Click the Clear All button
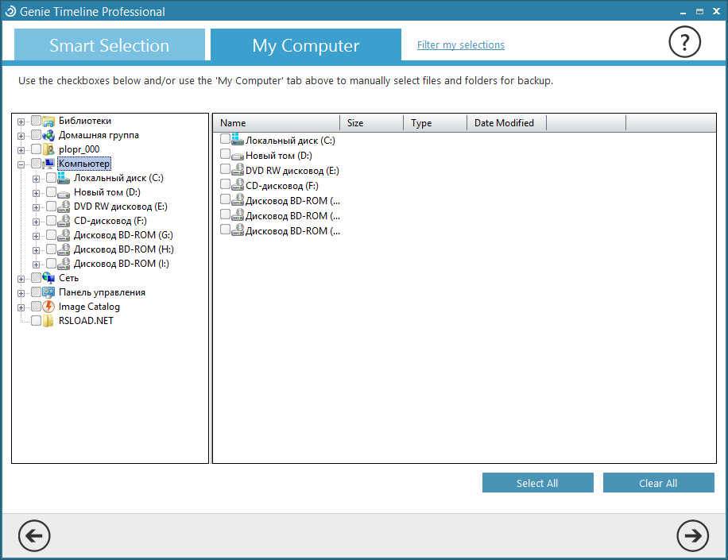728x560 pixels. 658,482
